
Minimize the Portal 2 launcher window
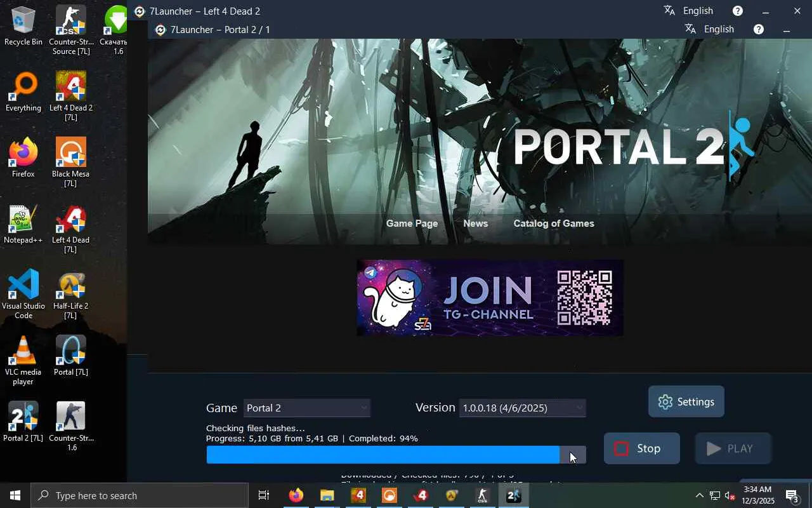787,29
